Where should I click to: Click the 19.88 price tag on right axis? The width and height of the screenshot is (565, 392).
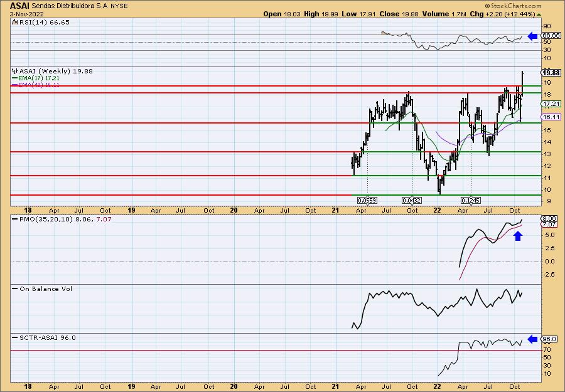pos(551,73)
